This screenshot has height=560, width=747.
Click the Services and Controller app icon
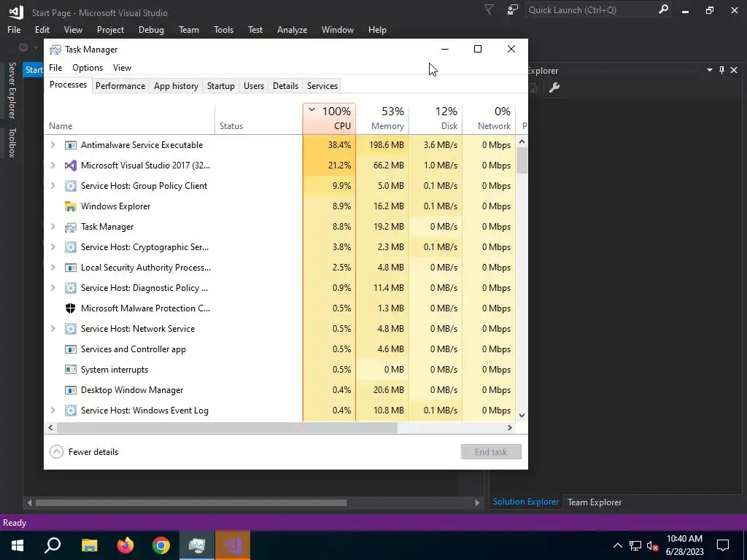[71, 349]
